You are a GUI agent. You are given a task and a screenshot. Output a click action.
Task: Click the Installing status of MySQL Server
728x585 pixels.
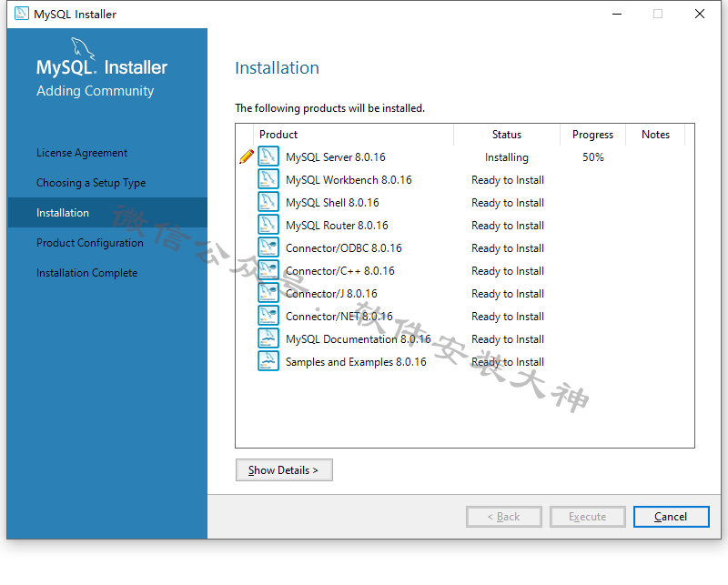coord(507,157)
